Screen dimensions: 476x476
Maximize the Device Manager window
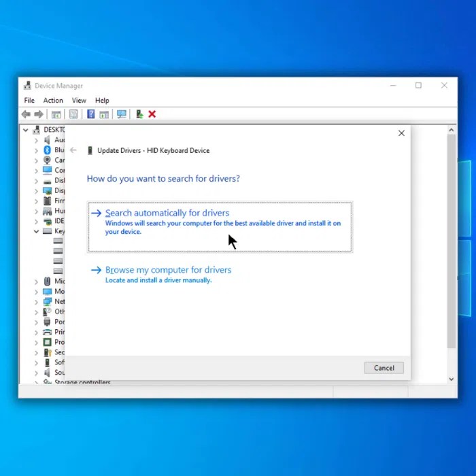(418, 85)
